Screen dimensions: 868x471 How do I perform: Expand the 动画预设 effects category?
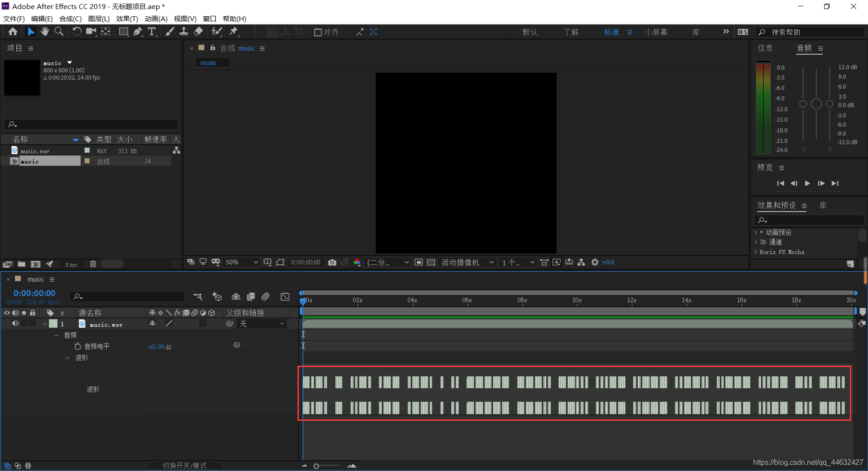tap(756, 232)
